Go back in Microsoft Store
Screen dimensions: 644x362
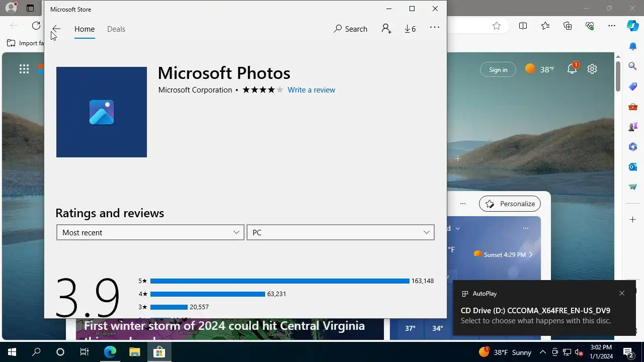[x=56, y=29]
